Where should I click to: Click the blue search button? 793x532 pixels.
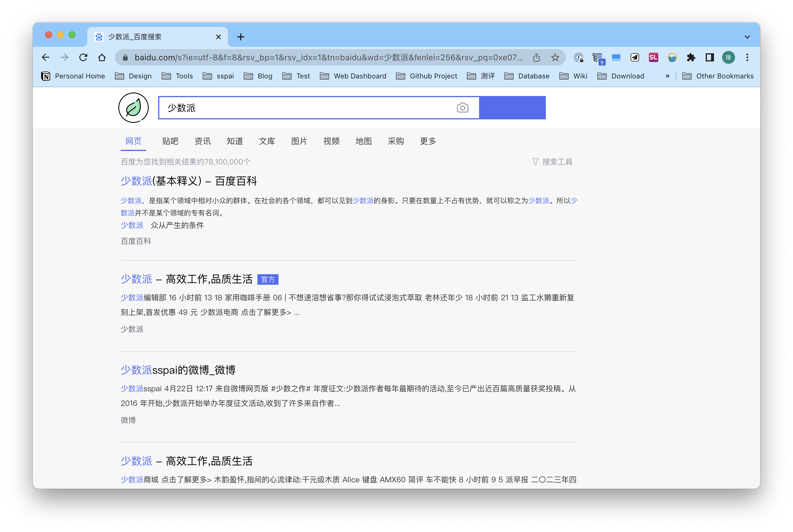coord(512,108)
